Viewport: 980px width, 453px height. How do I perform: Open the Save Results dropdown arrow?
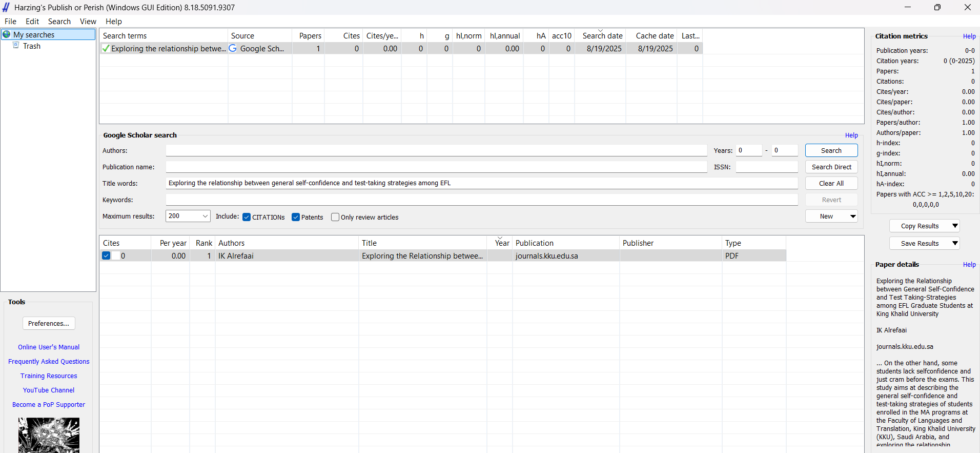[x=955, y=243]
